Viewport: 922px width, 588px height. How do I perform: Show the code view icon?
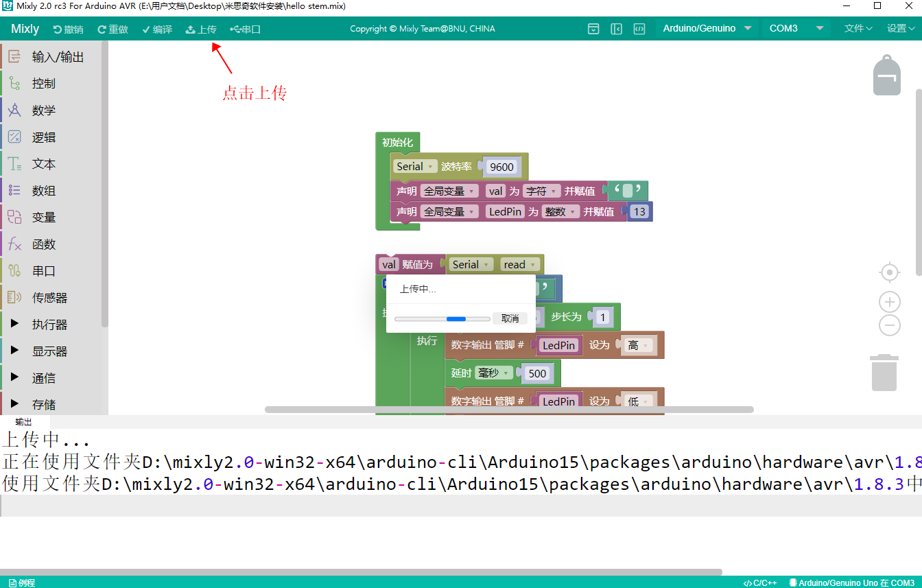point(639,29)
